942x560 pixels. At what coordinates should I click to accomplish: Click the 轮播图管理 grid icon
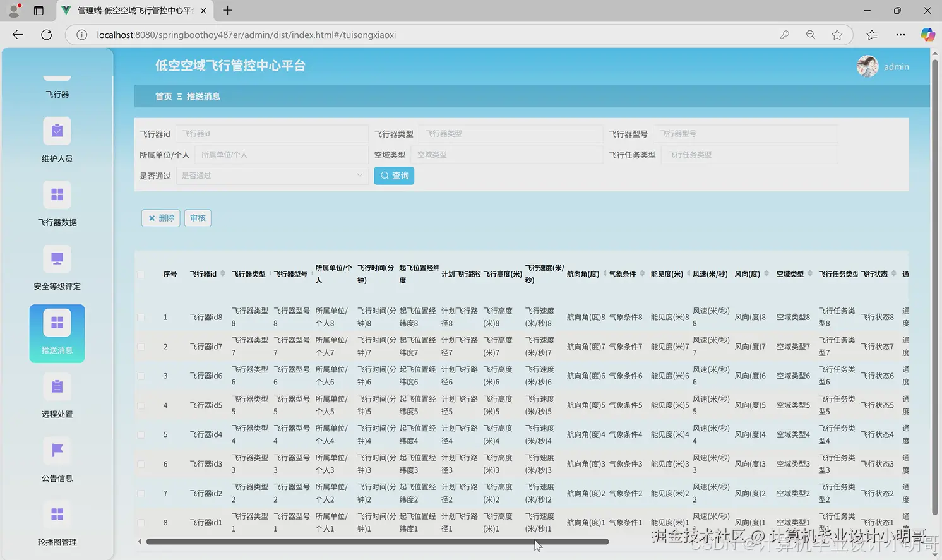point(57,515)
